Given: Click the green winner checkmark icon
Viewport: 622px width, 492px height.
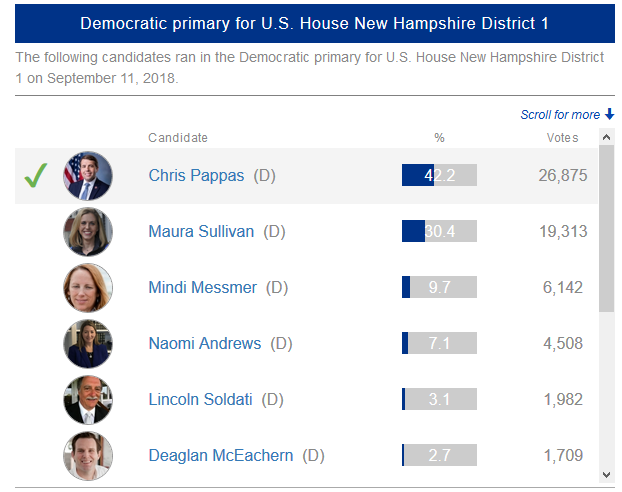Looking at the screenshot, I should pyautogui.click(x=36, y=176).
